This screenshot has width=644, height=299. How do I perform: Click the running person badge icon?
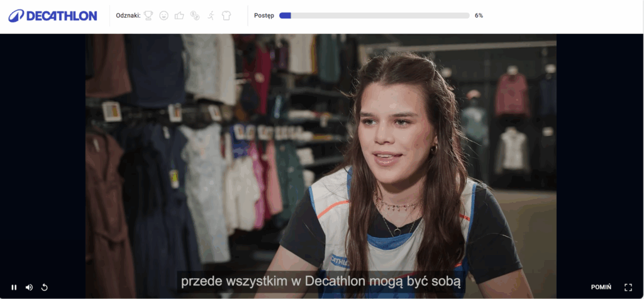[211, 16]
